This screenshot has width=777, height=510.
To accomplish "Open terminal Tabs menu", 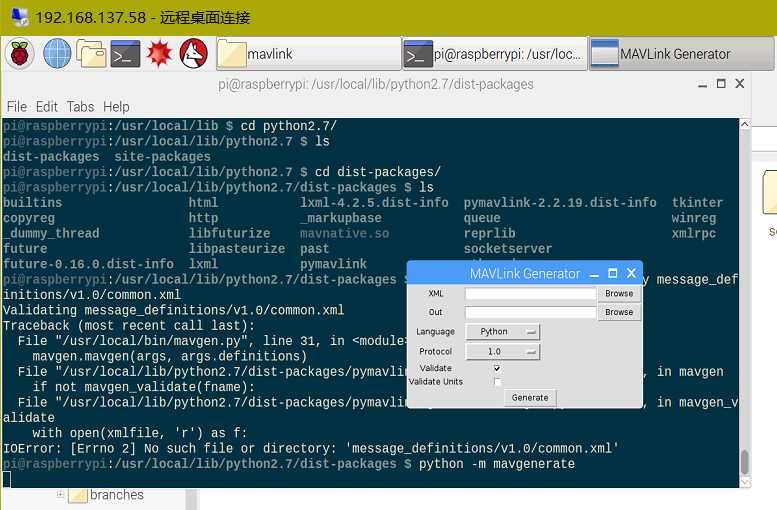I will 80,107.
